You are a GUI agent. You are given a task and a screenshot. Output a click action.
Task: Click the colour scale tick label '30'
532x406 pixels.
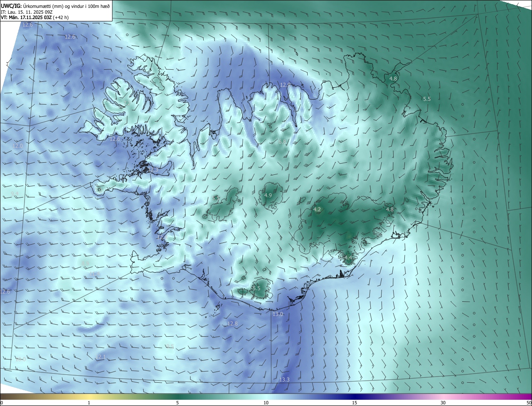443,403
